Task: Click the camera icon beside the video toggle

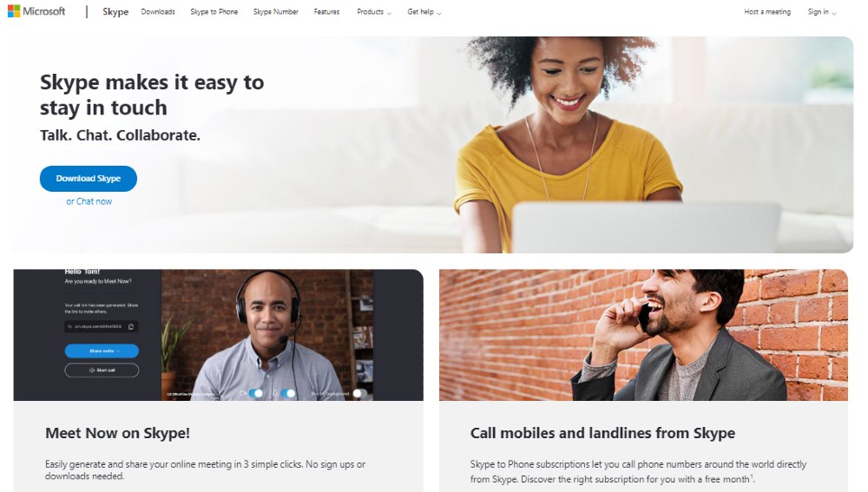Action: pos(242,393)
